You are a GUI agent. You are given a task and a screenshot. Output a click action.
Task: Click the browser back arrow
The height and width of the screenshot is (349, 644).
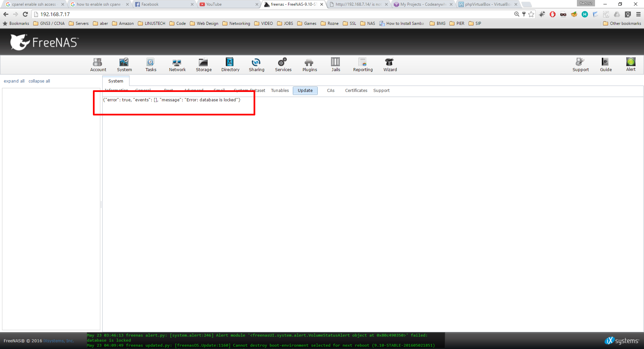coord(6,14)
